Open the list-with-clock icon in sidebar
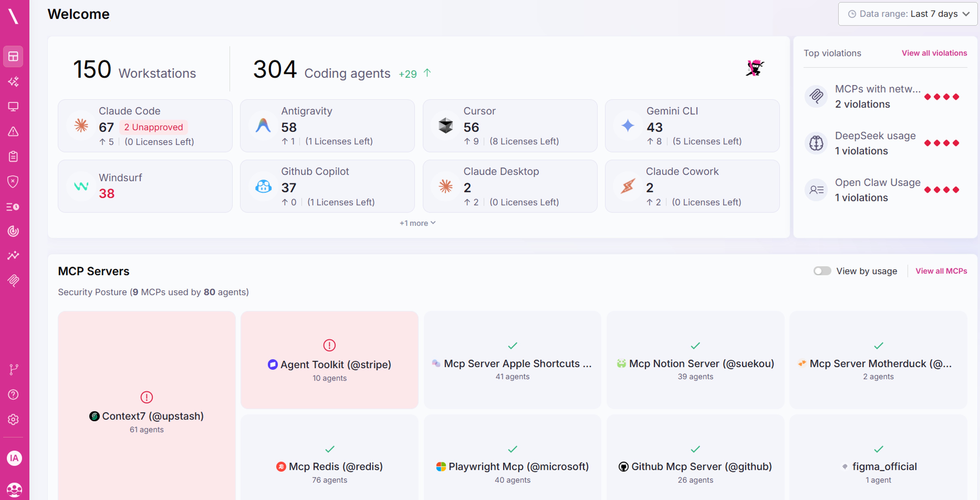The width and height of the screenshot is (980, 500). [x=13, y=207]
